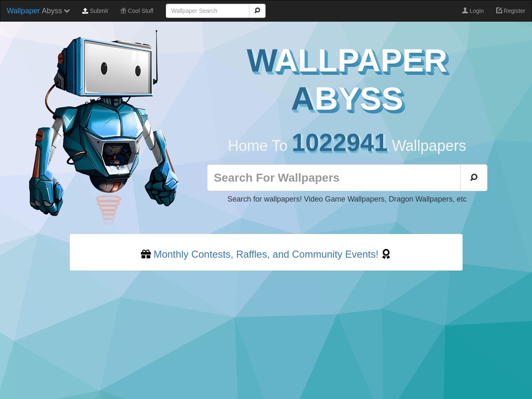Click the gift icon in the contests banner
Screen dimensions: 532x399
146,254
